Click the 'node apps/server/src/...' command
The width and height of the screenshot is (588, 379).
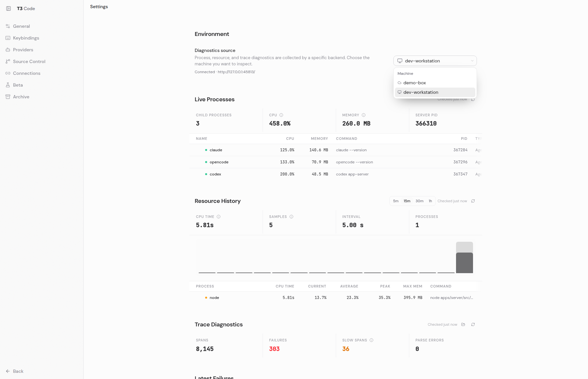pyautogui.click(x=451, y=298)
